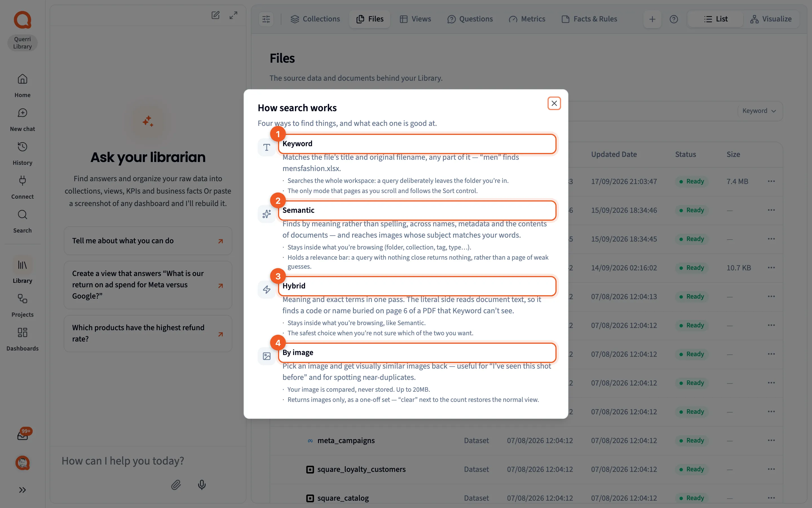This screenshot has height=508, width=812.
Task: Click the 10.7 KB size cell
Action: (x=739, y=268)
